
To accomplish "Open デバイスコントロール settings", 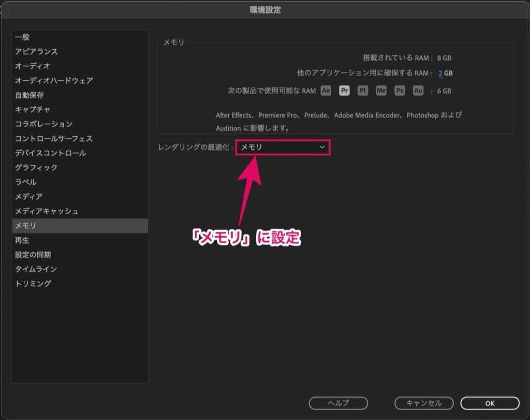I will pos(80,153).
